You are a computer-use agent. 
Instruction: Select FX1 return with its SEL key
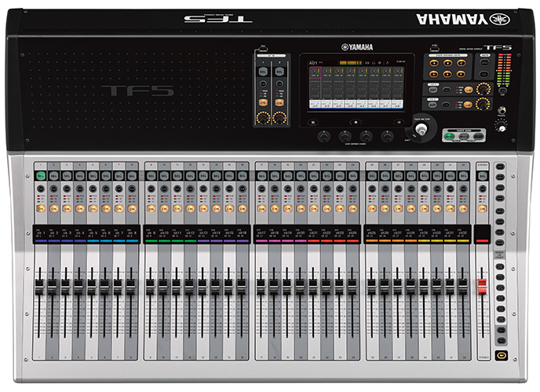pos(432,90)
